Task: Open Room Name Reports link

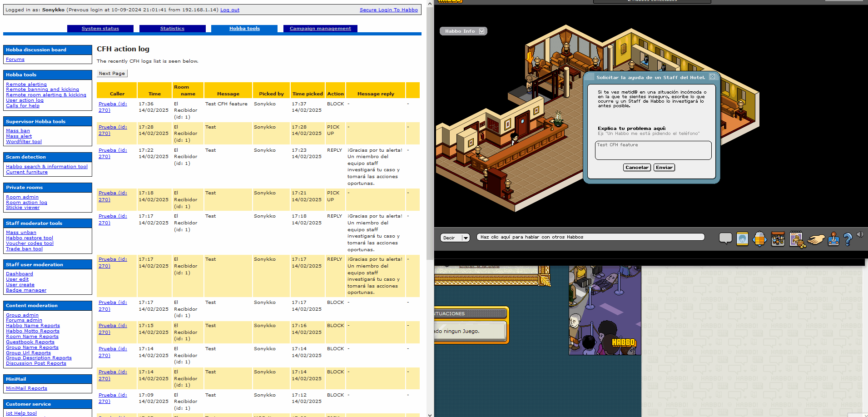Action: [32, 337]
